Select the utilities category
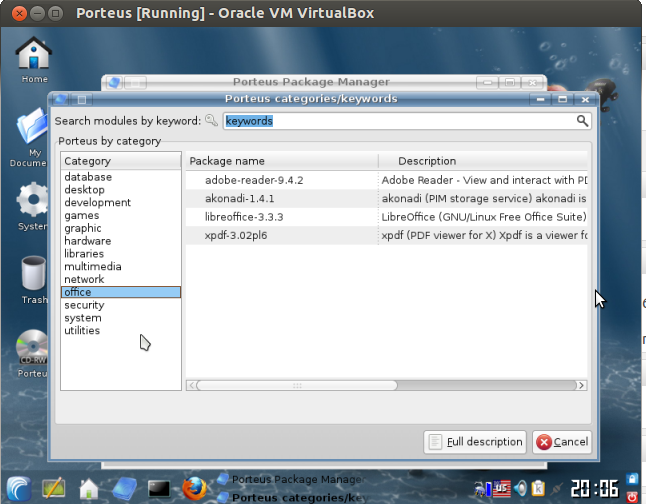Viewport: 646px width, 504px height. 121,331
